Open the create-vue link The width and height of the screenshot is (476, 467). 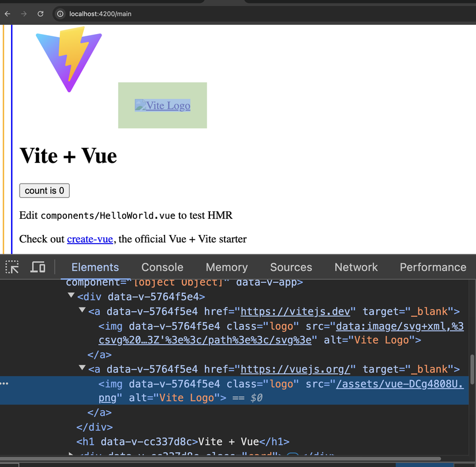90,239
